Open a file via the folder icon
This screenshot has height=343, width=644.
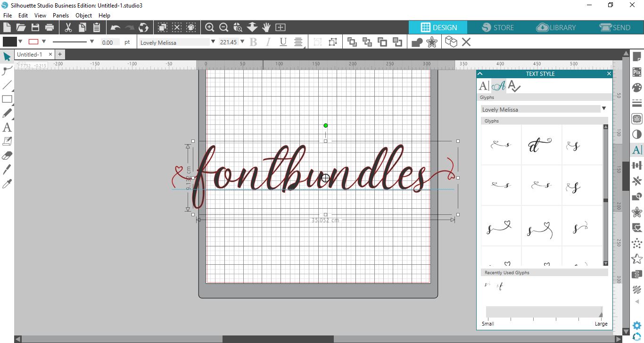point(21,27)
